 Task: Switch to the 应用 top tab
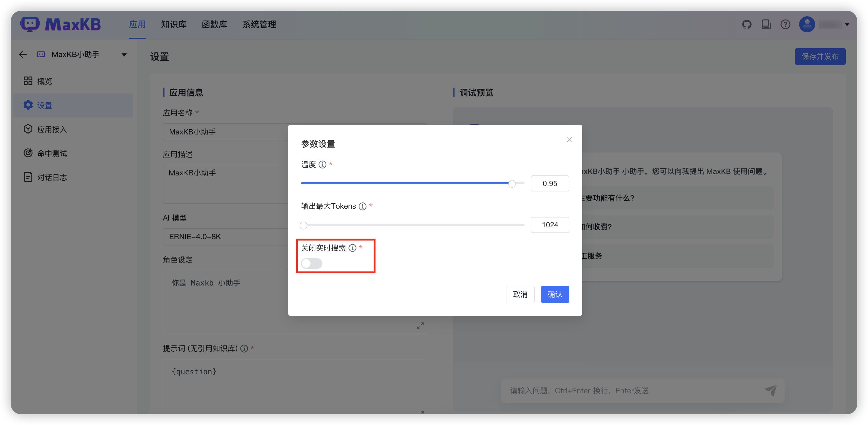(x=137, y=25)
